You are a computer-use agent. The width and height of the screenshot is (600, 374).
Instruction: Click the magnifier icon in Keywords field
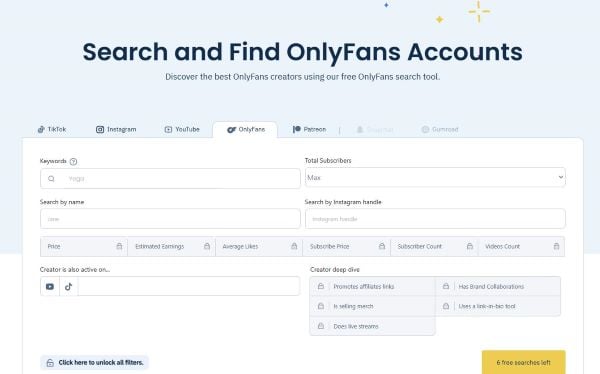coord(51,179)
